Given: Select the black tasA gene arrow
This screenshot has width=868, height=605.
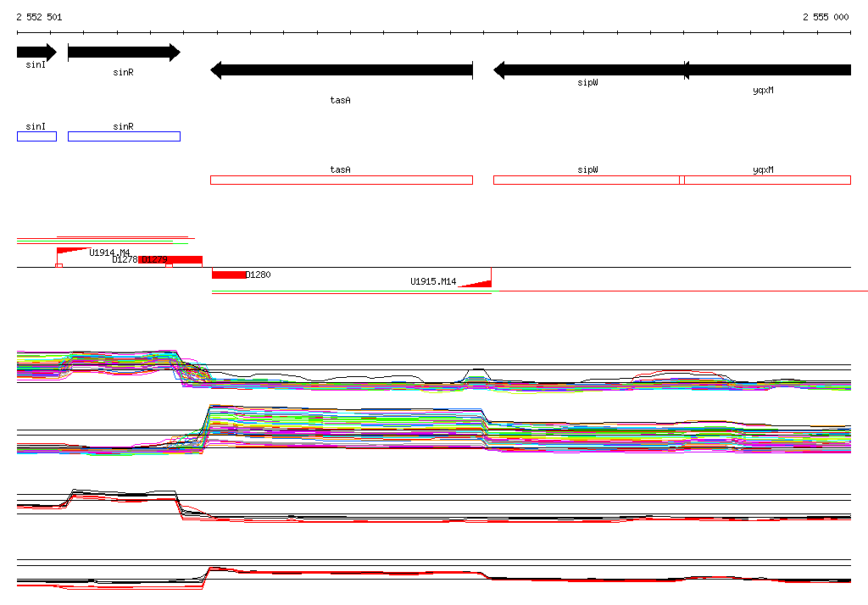Looking at the screenshot, I should coord(342,70).
